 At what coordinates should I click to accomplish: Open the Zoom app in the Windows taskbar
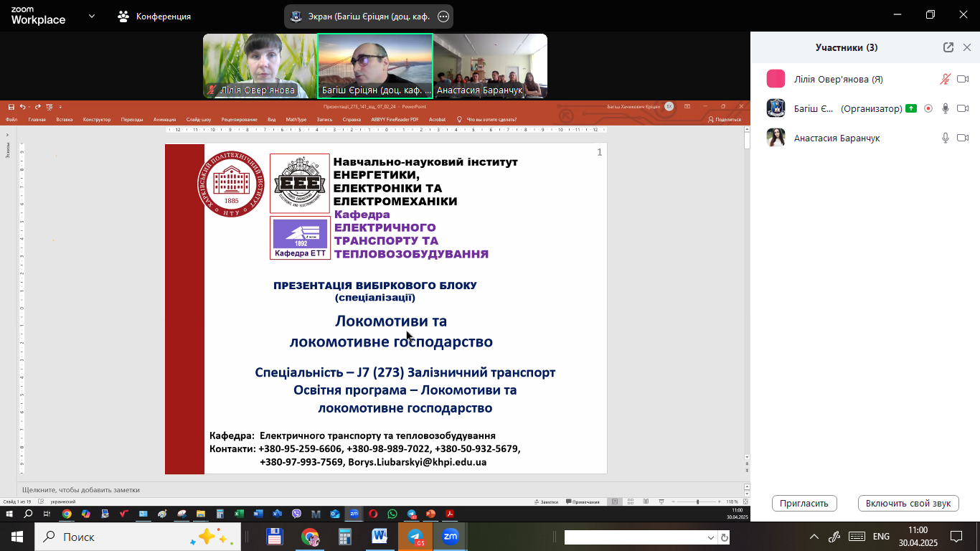pyautogui.click(x=451, y=537)
